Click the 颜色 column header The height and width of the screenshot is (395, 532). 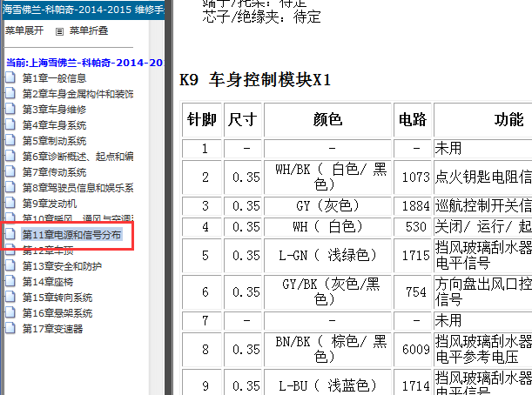327,120
